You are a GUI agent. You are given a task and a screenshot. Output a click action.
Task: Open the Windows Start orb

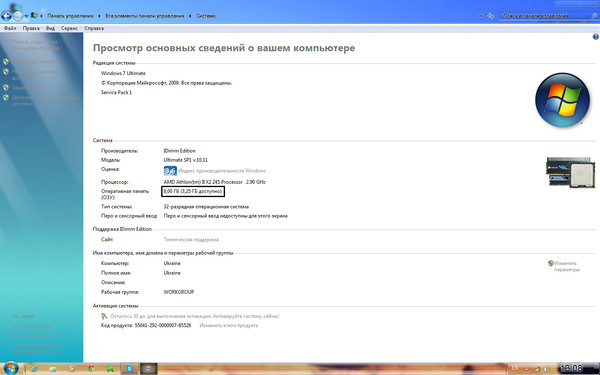(x=10, y=368)
